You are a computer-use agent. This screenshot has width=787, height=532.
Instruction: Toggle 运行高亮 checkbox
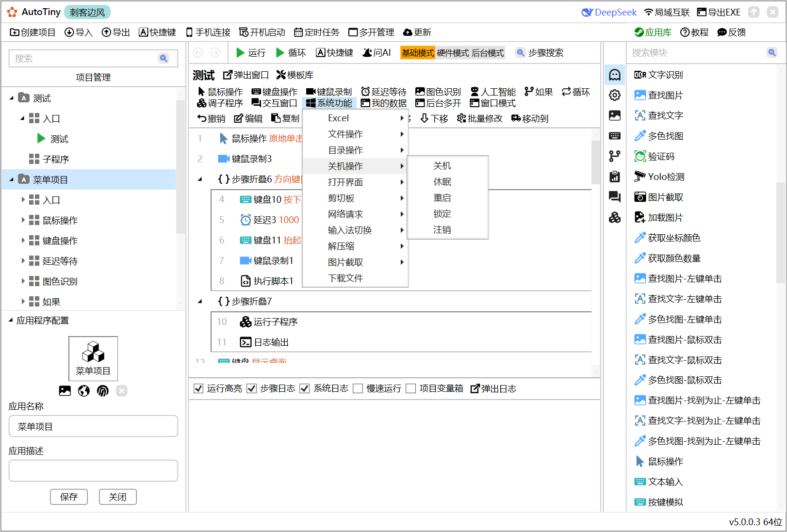(x=198, y=388)
